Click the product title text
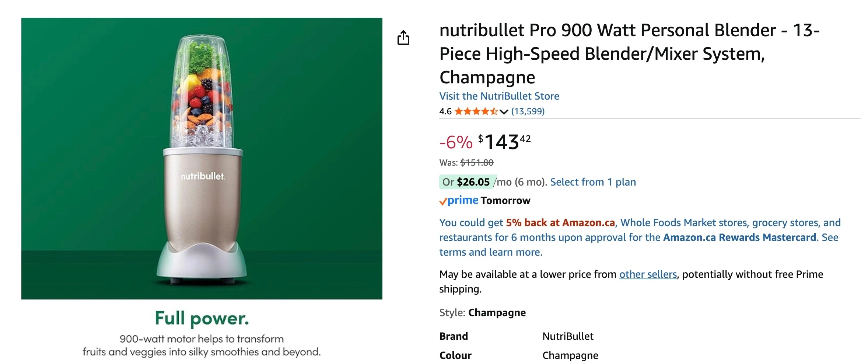This screenshot has width=868, height=363. coord(629,54)
